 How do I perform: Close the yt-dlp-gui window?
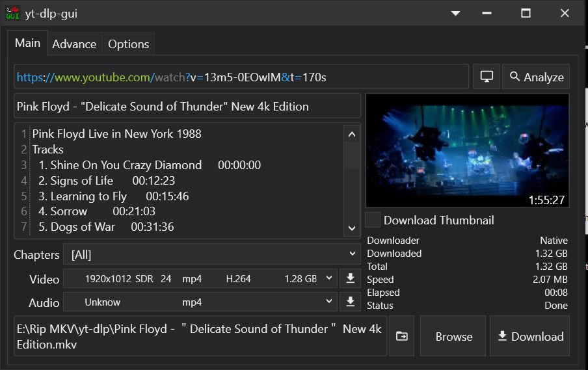tap(565, 14)
